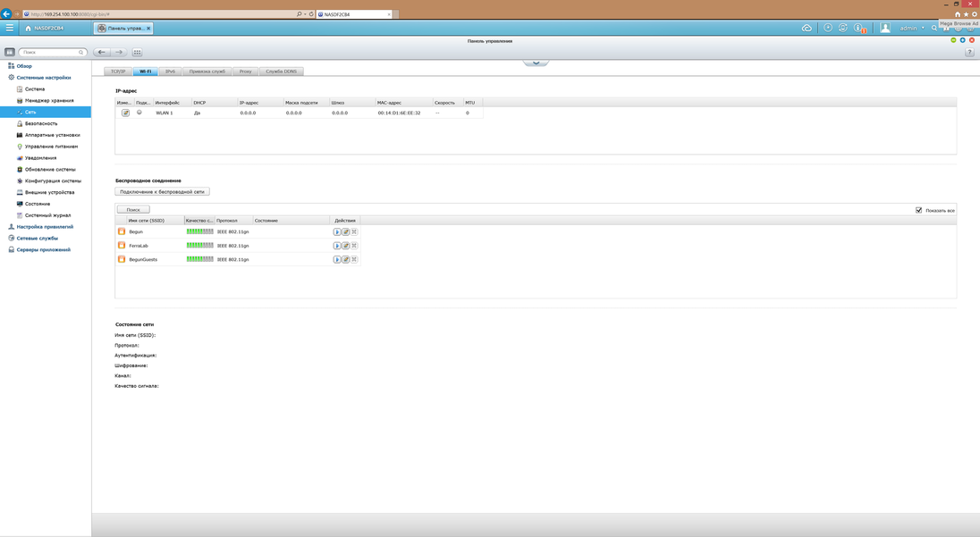This screenshot has height=537, width=980.
Task: Click the delete icon for the BegunGuests network
Action: click(x=354, y=260)
